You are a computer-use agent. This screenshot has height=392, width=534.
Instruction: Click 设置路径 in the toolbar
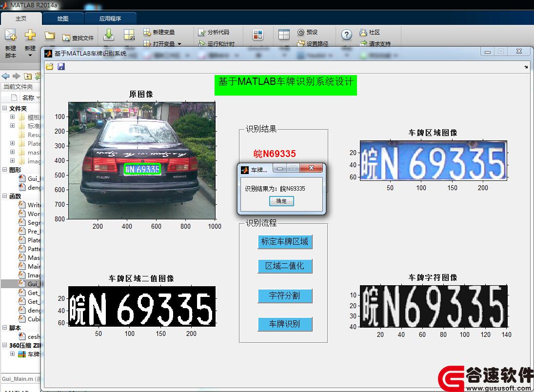[313, 43]
